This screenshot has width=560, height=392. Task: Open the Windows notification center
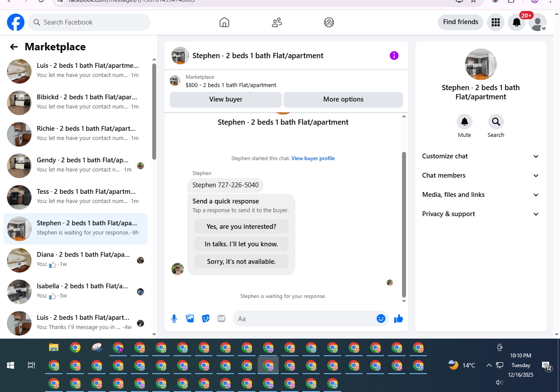547,365
